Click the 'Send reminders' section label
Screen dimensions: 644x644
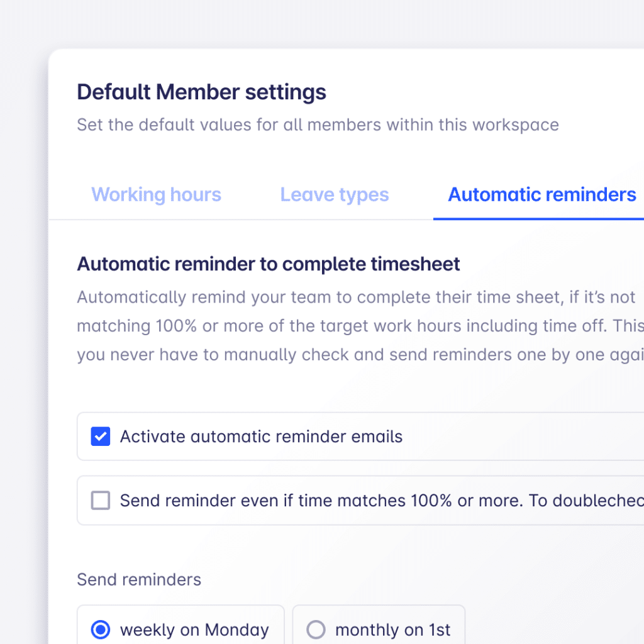click(139, 579)
